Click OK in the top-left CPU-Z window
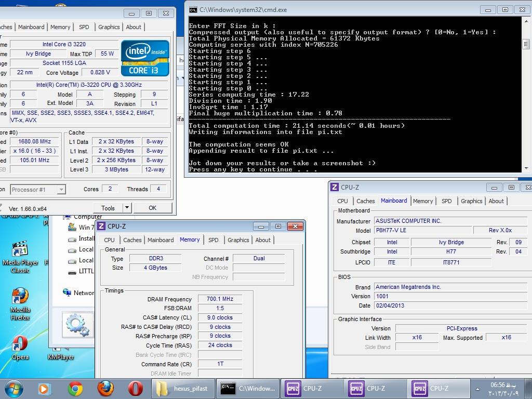Screen dimensions: 532x399 click(x=152, y=208)
